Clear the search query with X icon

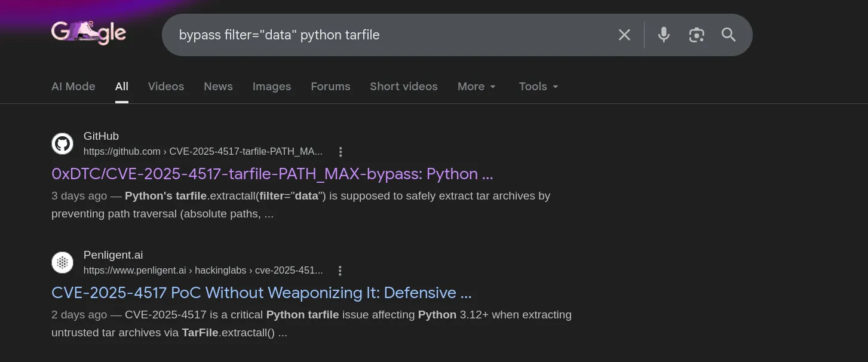(624, 35)
